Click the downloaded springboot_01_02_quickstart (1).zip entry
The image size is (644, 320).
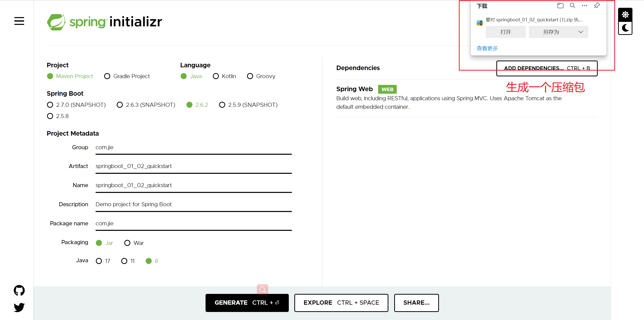tap(534, 20)
